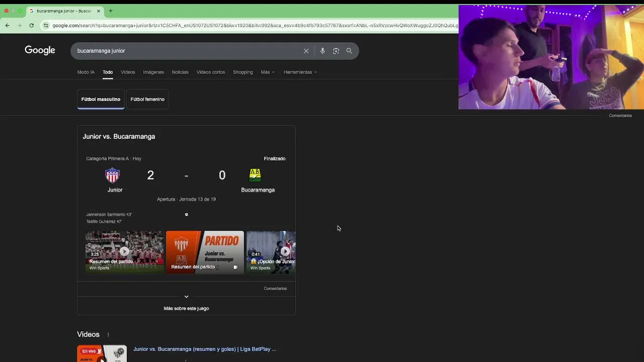Go back with the browser back arrow
The width and height of the screenshot is (644, 362).
coord(7,25)
